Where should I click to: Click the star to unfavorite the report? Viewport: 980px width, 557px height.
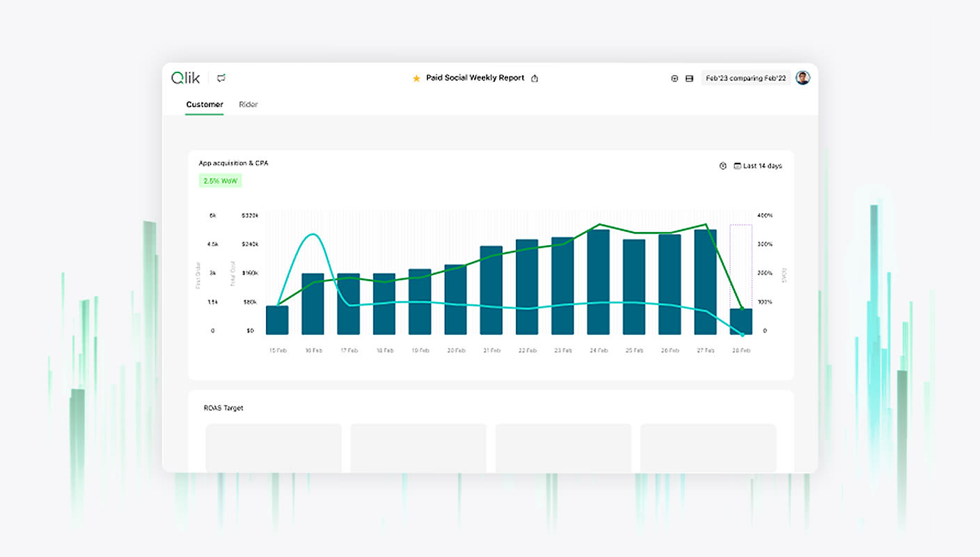coord(416,78)
